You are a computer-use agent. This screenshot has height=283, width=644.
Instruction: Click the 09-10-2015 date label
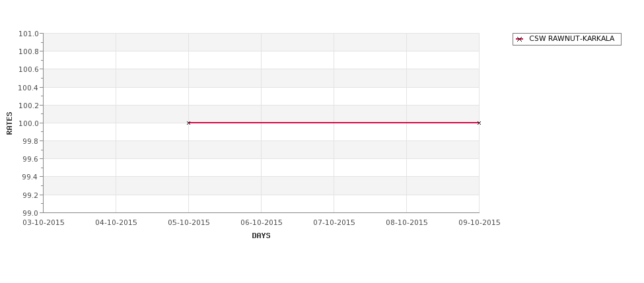point(480,223)
